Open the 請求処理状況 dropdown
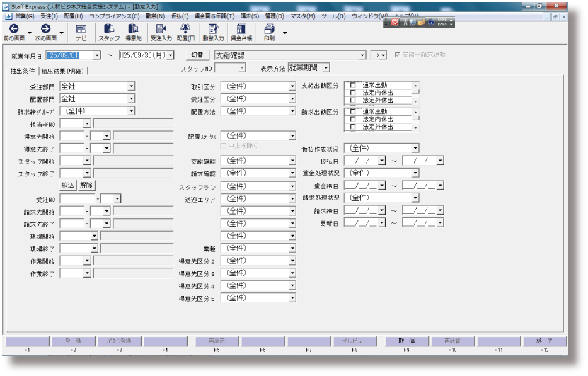 (415, 198)
